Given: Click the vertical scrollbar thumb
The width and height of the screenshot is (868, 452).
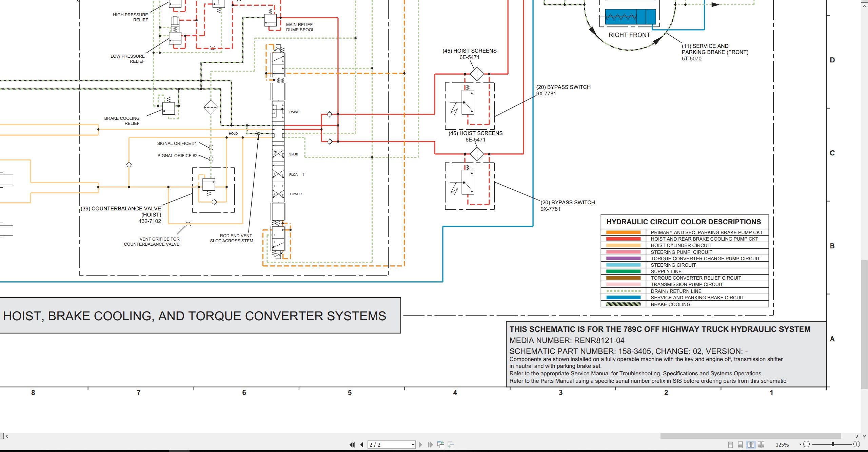Looking at the screenshot, I should 864,324.
